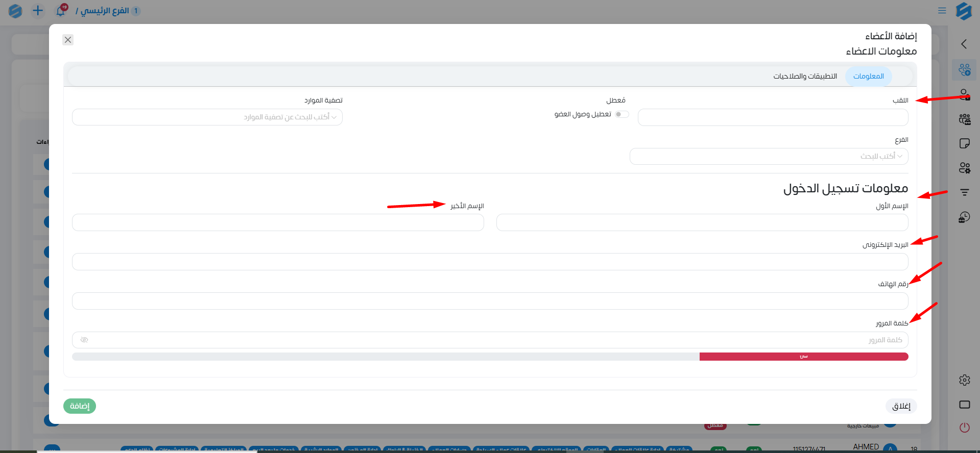Switch to 'التطبيقات والصلاحيات' tab

point(805,77)
